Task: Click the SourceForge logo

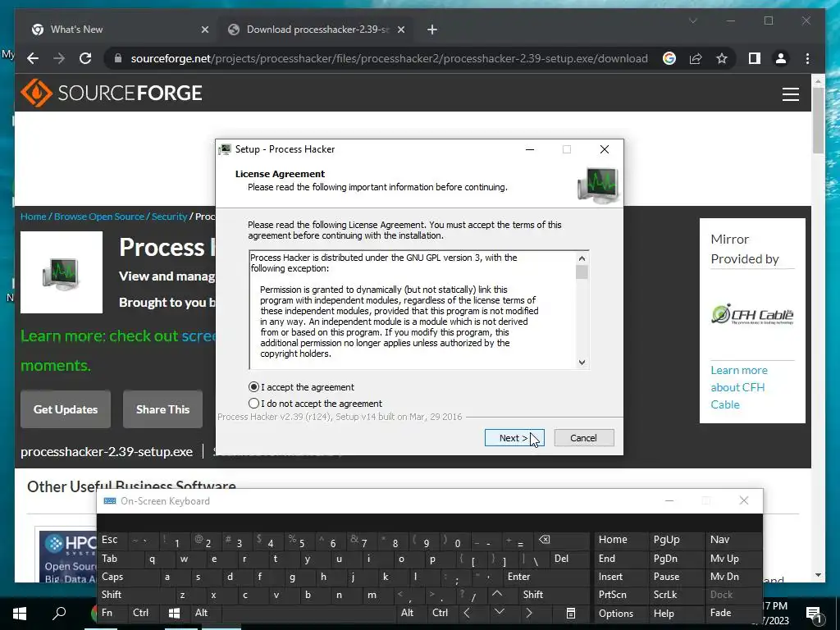Action: tap(112, 93)
